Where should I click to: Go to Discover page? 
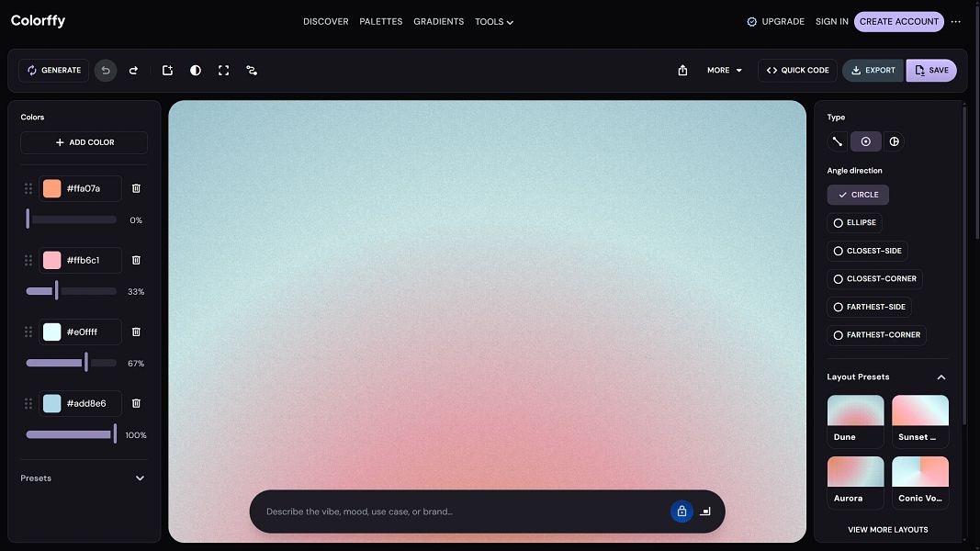326,22
